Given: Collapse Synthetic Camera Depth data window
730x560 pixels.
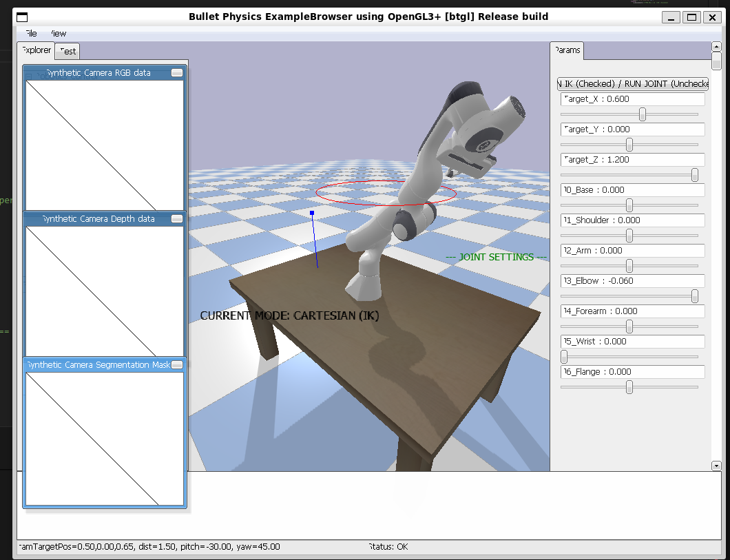Looking at the screenshot, I should pos(177,219).
